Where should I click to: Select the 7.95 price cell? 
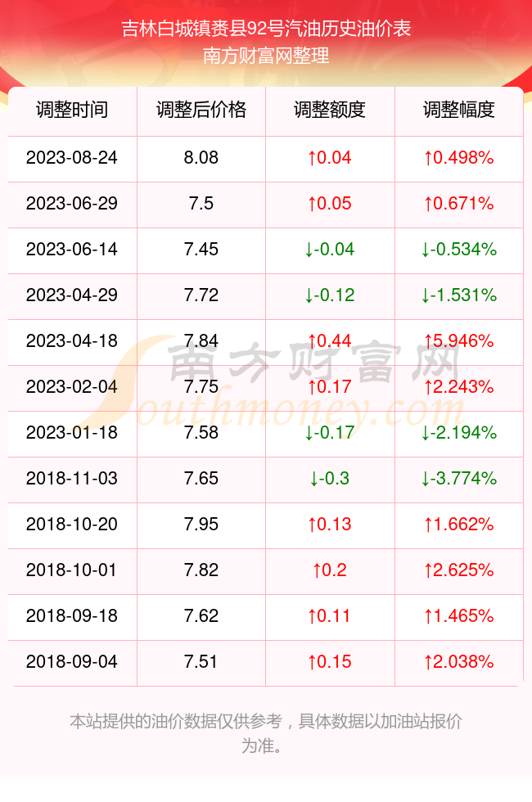(201, 525)
